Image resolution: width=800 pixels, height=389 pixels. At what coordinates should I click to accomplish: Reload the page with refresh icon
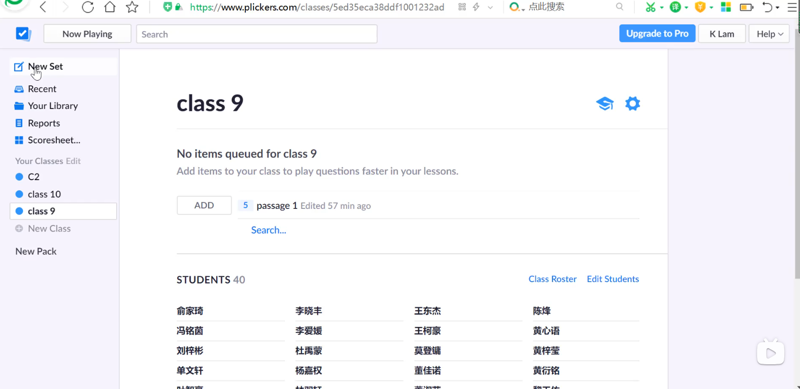click(88, 7)
